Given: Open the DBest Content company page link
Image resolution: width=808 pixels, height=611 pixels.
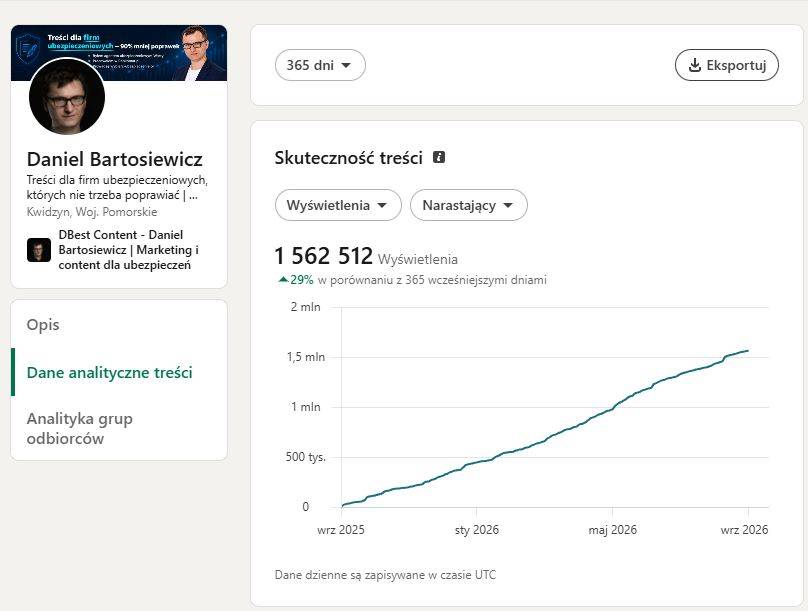Looking at the screenshot, I should (128, 250).
